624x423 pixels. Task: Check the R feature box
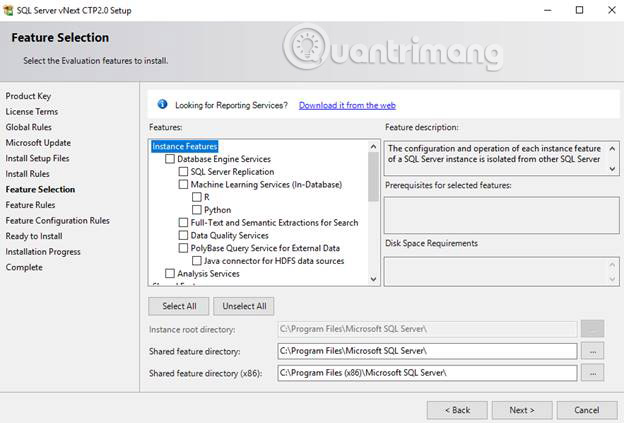[197, 197]
